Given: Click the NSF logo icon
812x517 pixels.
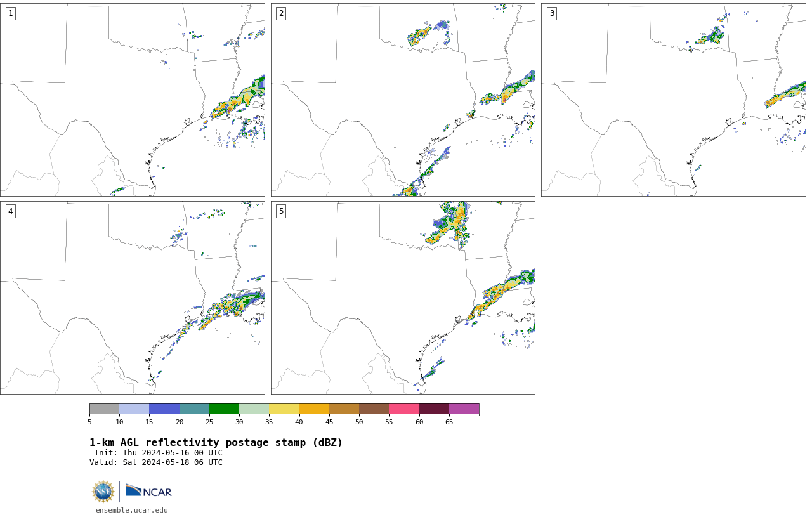Looking at the screenshot, I should pos(103,492).
